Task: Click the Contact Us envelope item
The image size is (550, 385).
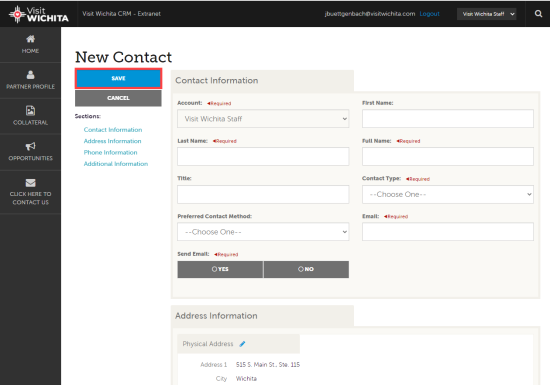Action: point(31,192)
